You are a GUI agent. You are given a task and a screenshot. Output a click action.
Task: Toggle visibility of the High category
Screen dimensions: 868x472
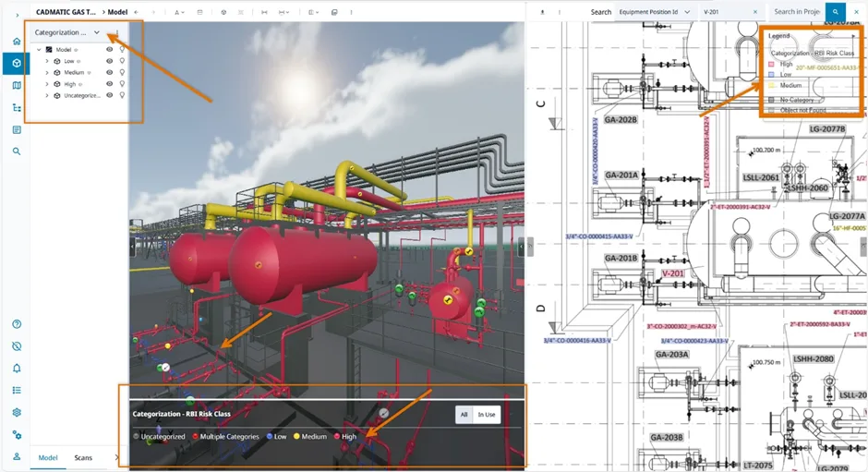click(x=110, y=84)
